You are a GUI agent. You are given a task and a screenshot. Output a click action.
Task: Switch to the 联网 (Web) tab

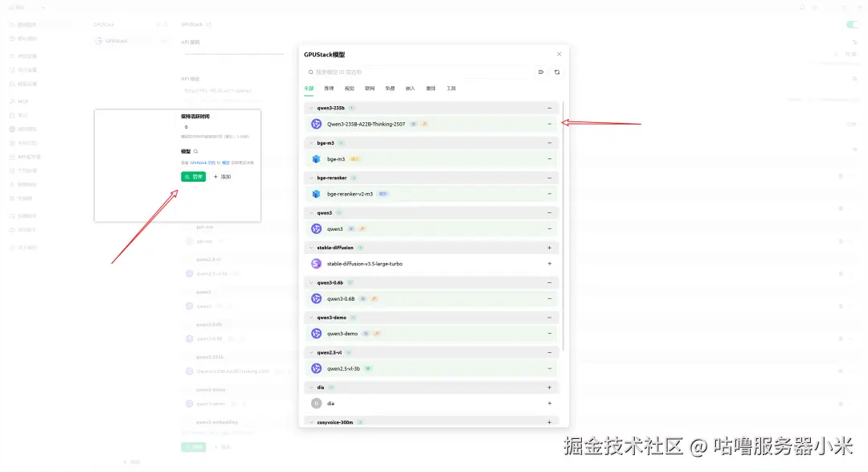pos(370,88)
